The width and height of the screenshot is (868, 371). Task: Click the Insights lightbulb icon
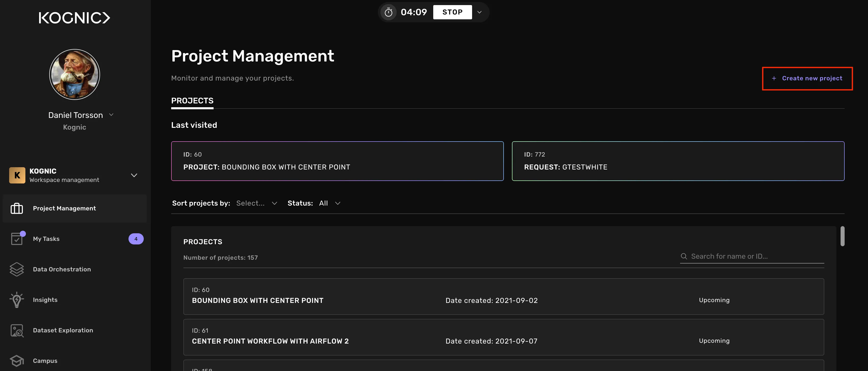[17, 300]
